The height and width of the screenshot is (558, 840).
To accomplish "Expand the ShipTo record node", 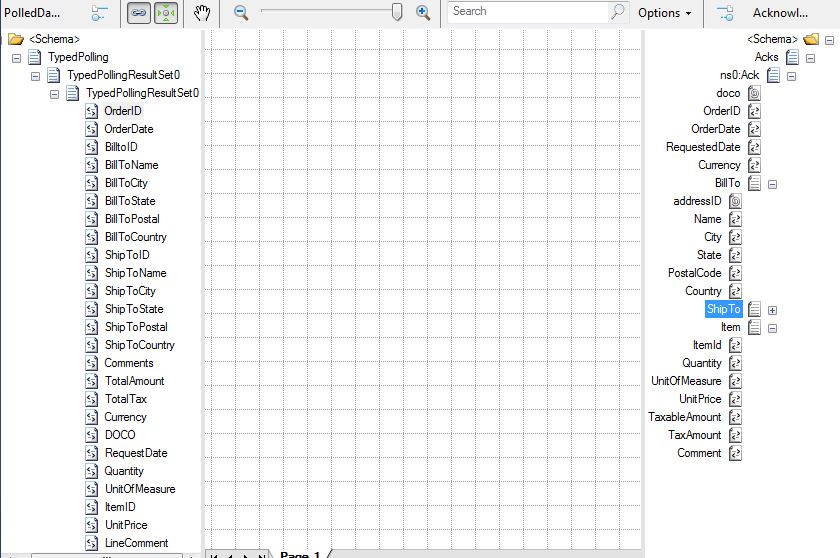I will pos(772,310).
